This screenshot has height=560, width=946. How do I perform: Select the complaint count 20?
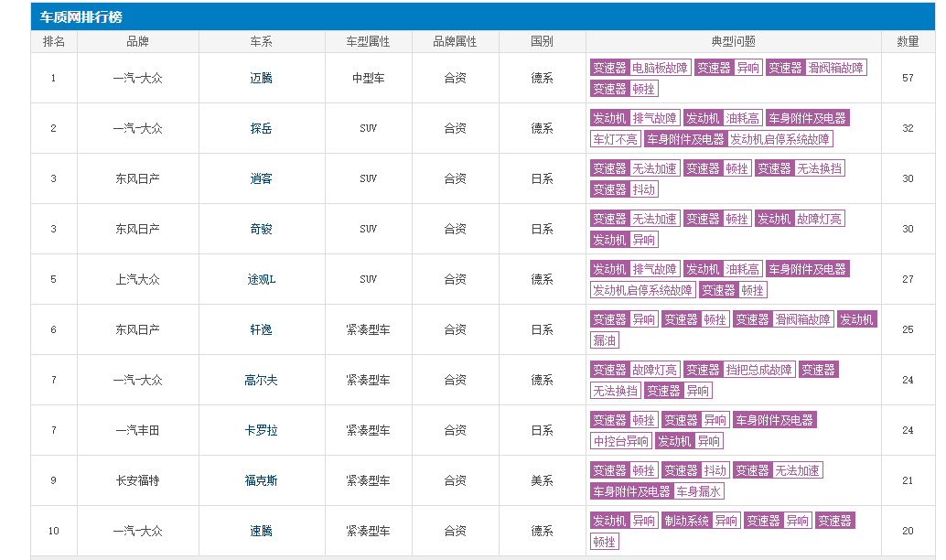click(x=908, y=531)
